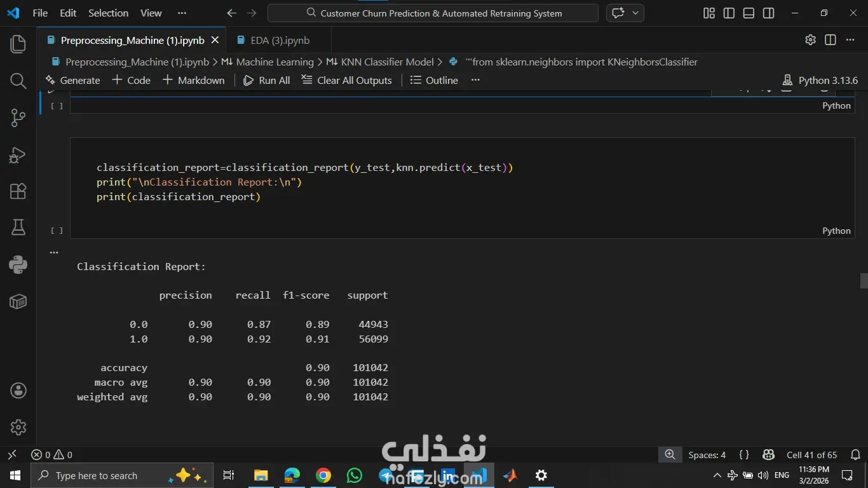
Task: Open the Selection menu
Action: (108, 13)
